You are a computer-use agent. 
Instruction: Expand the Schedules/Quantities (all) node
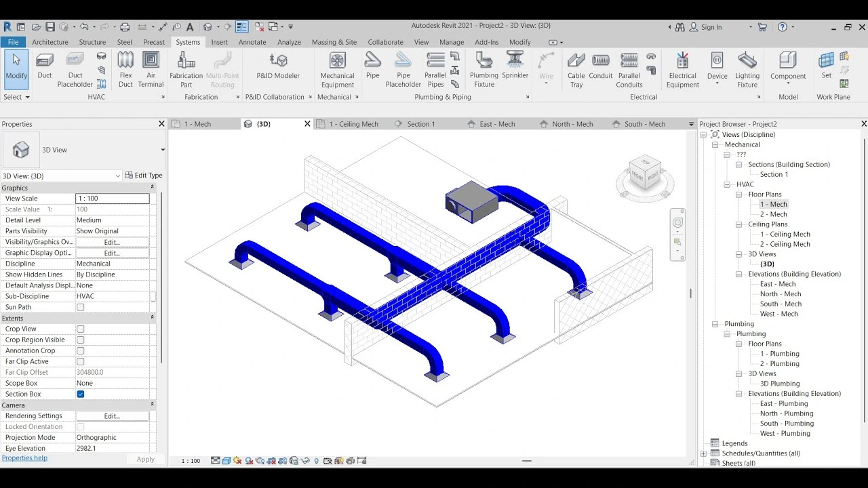tap(704, 453)
